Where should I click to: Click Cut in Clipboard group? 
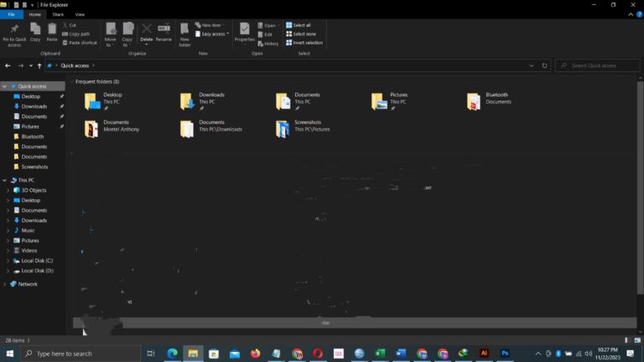(70, 25)
